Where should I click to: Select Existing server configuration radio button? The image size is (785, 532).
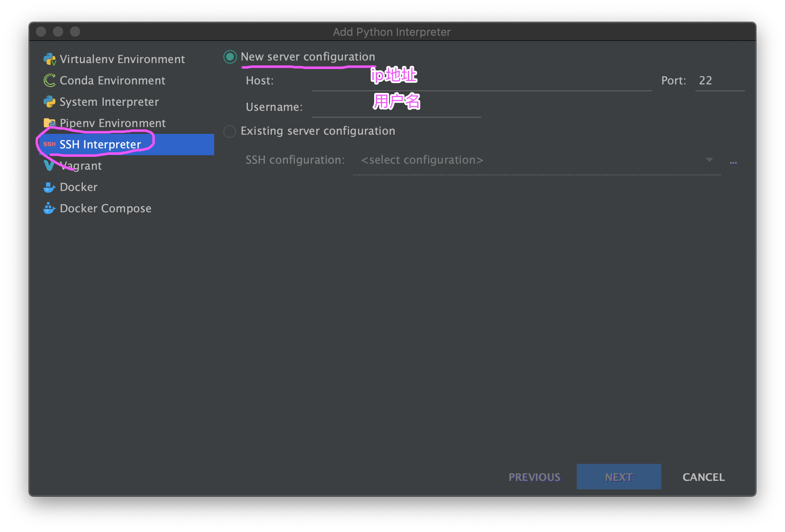click(x=230, y=131)
